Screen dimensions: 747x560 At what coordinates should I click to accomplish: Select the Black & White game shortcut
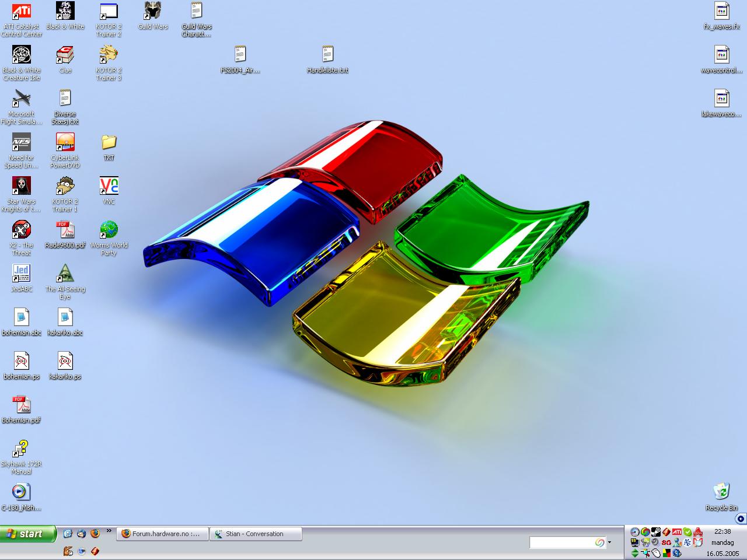[x=65, y=16]
